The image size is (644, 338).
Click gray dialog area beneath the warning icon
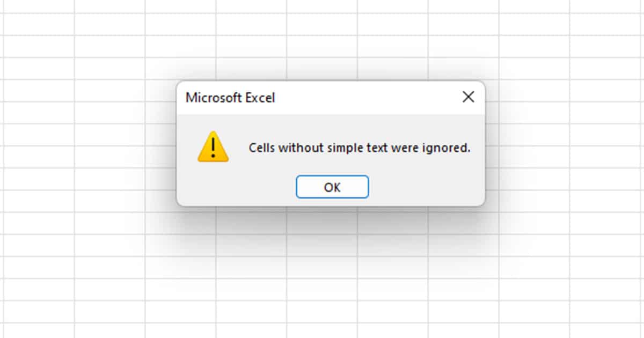click(213, 182)
